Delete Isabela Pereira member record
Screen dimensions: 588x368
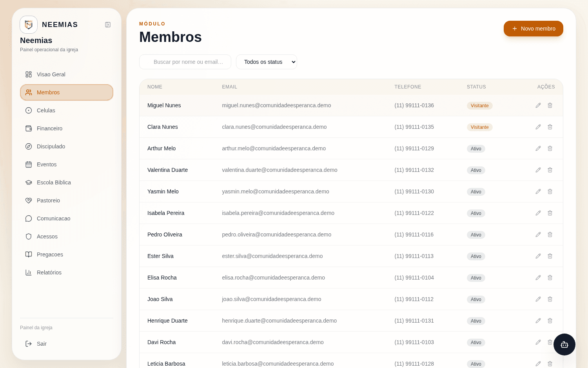[x=550, y=213]
